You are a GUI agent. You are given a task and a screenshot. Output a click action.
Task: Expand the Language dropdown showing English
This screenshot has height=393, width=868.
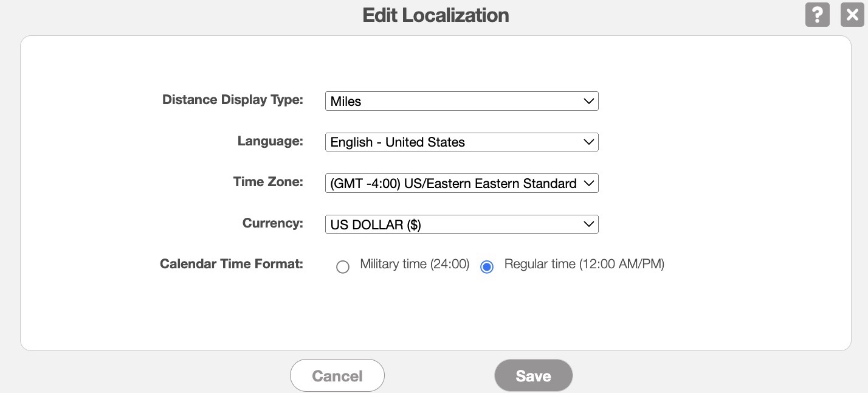point(461,142)
